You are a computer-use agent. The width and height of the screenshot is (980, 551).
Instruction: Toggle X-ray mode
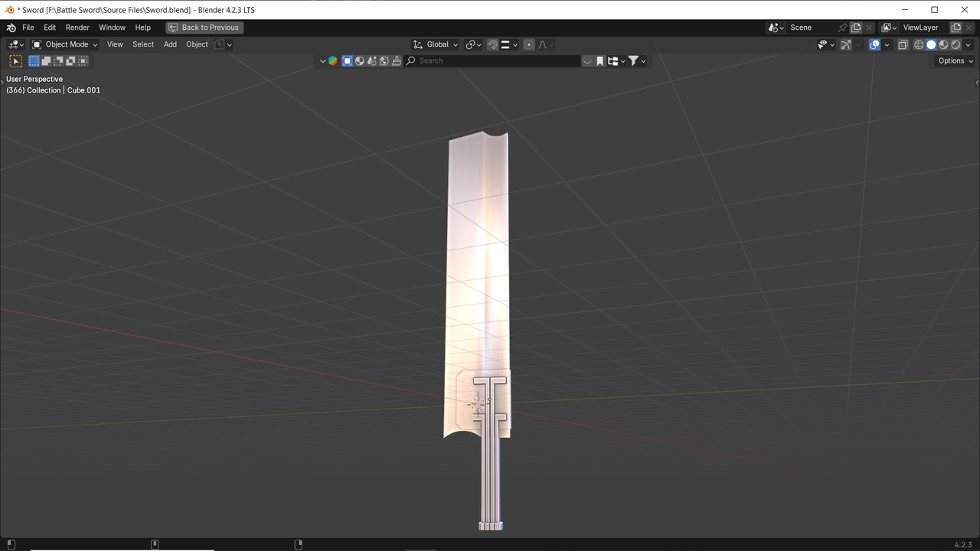pos(903,45)
